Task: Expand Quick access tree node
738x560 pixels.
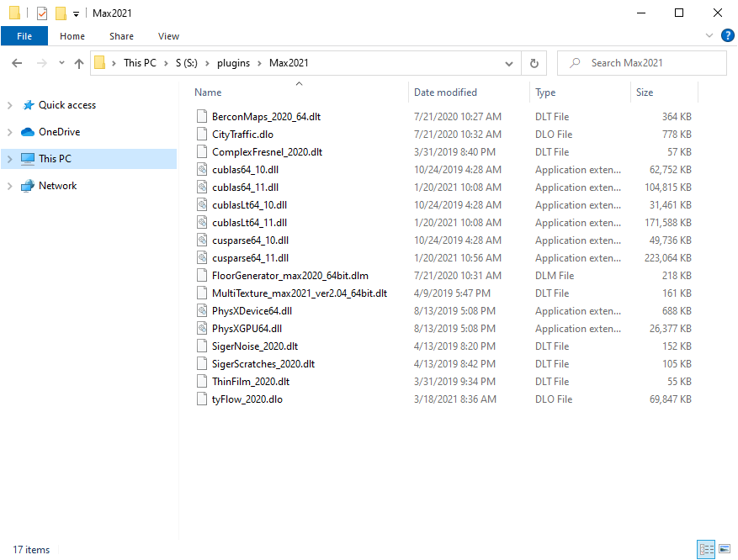Action: (x=10, y=105)
